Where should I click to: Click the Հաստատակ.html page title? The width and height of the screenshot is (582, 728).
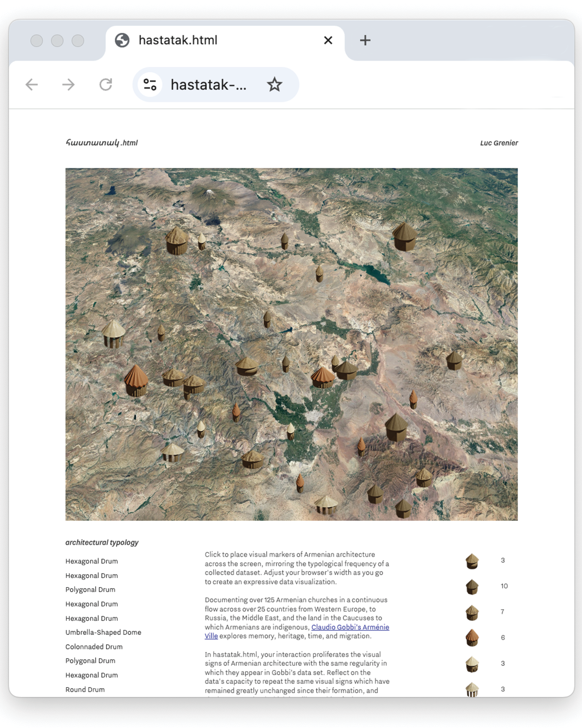(102, 143)
